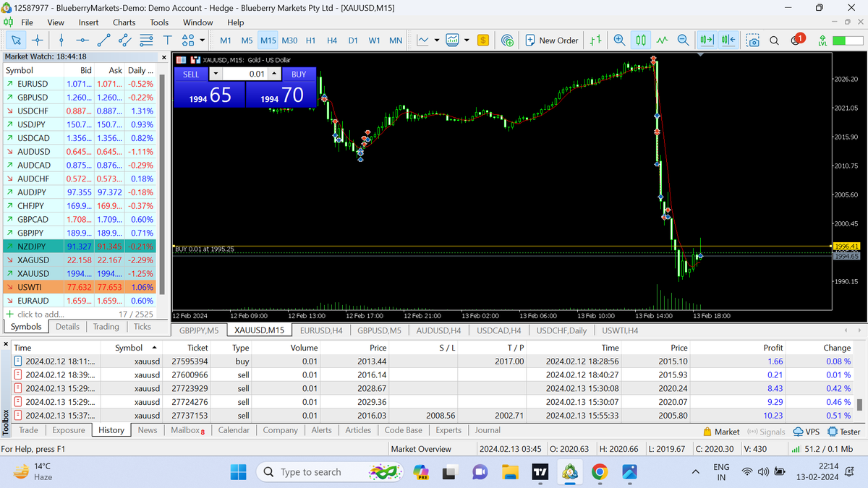Open the Charts menu
This screenshot has width=868, height=488.
pyautogui.click(x=124, y=22)
